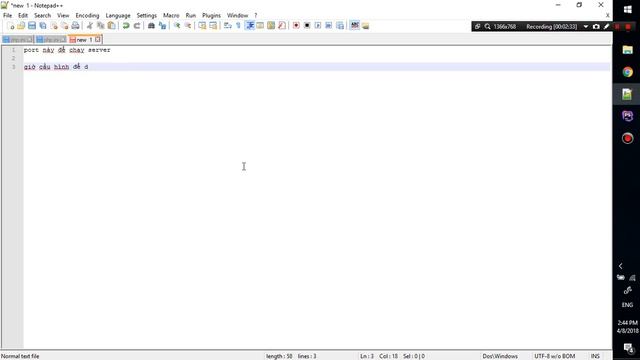The image size is (640, 360).
Task: Click the recorder magnifier icon
Action: pos(487,27)
